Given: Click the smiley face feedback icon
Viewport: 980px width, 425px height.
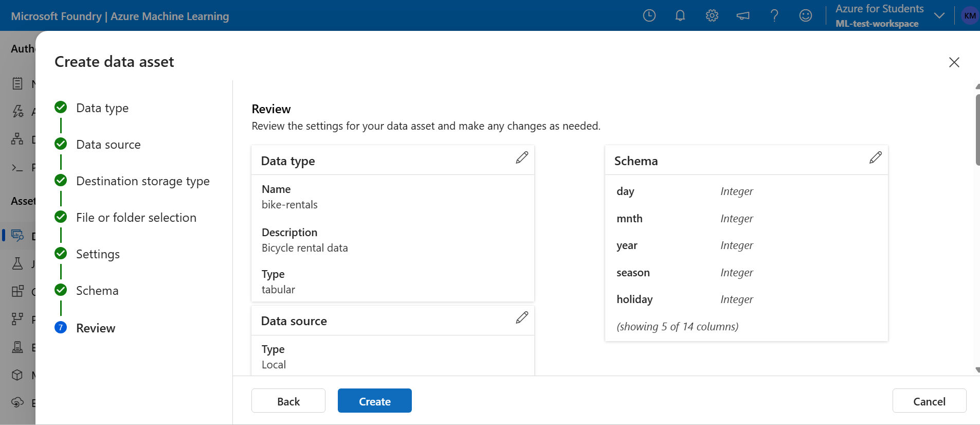Looking at the screenshot, I should click(x=806, y=15).
